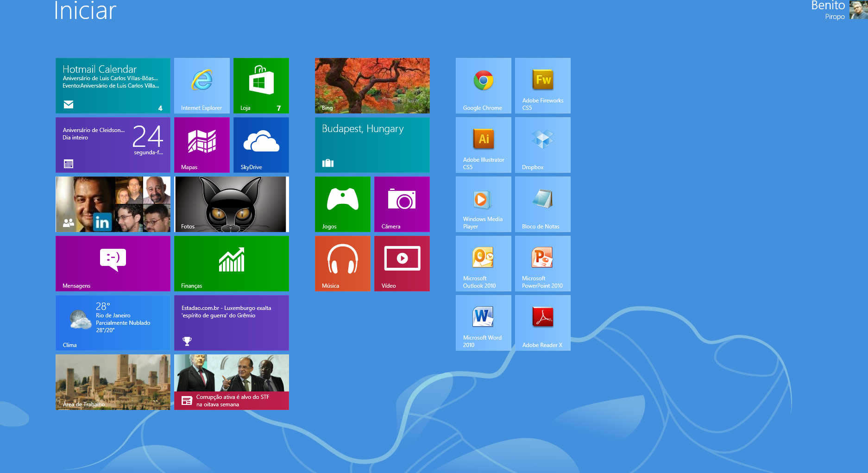Launch Google Chrome from its tile
Screen dimensions: 868x473
coord(483,86)
